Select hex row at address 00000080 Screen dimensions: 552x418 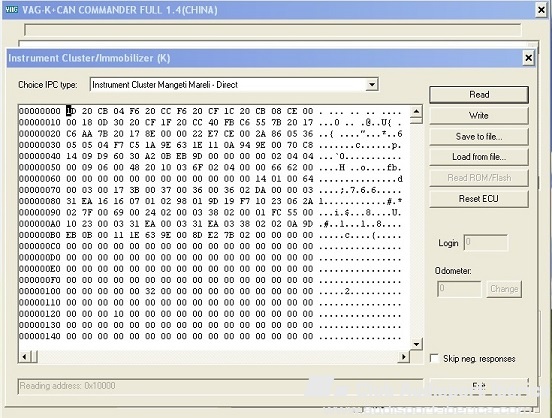(210, 201)
